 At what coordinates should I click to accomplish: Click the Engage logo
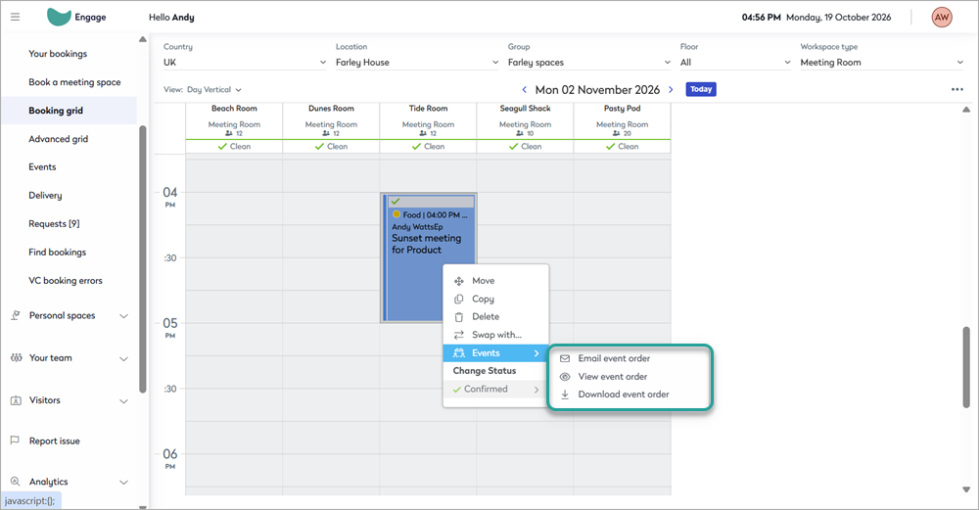76,17
